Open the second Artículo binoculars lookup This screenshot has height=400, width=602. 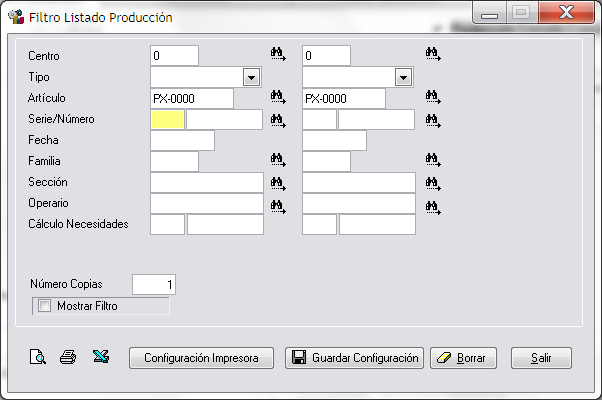pyautogui.click(x=433, y=97)
